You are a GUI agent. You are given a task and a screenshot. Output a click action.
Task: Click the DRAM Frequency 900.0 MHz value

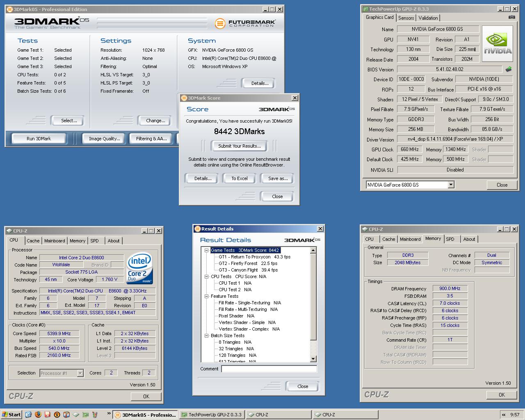coord(450,288)
